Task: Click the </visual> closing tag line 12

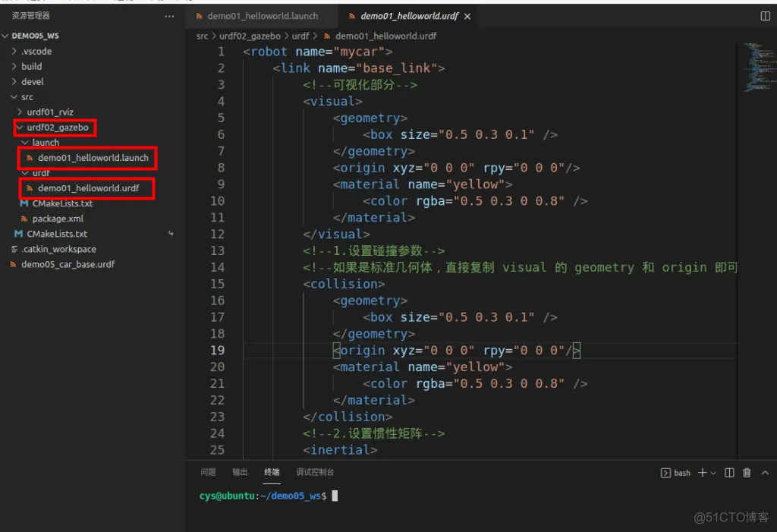Action: click(x=336, y=234)
